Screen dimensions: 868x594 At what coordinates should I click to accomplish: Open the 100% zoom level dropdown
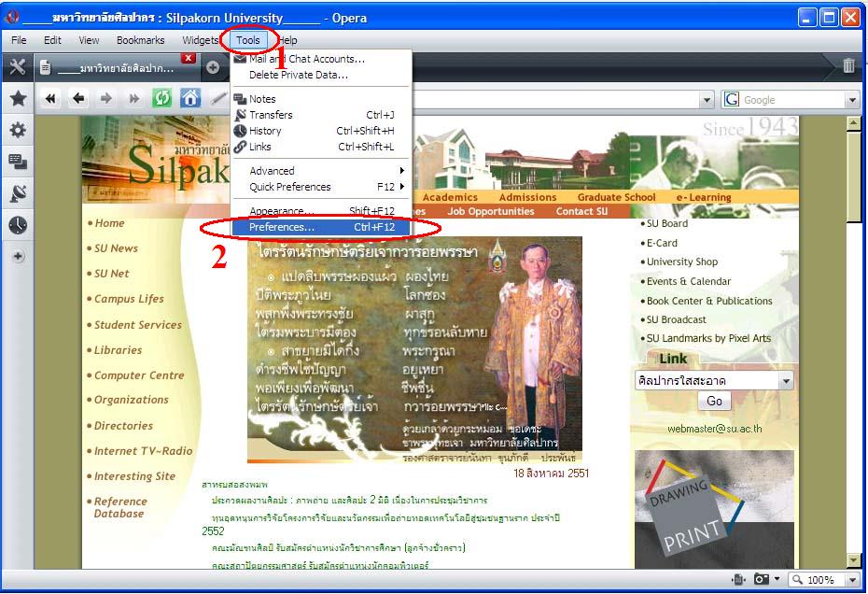coord(852,580)
